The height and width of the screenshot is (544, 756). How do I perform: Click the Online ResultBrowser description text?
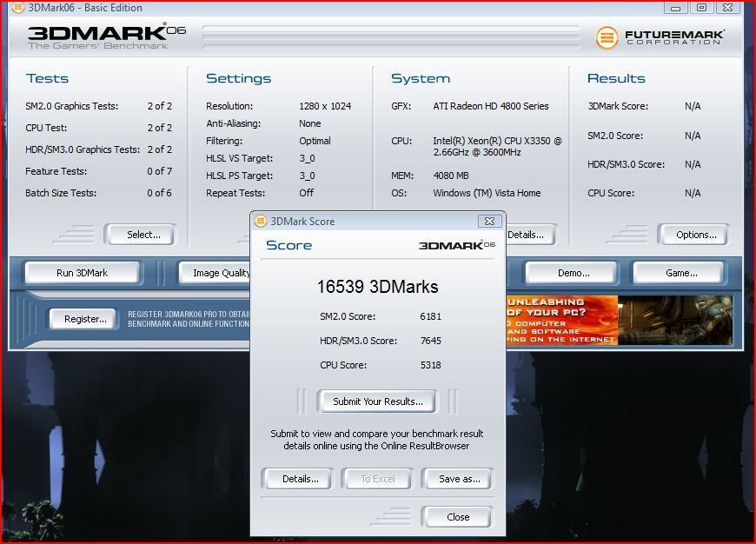(376, 440)
